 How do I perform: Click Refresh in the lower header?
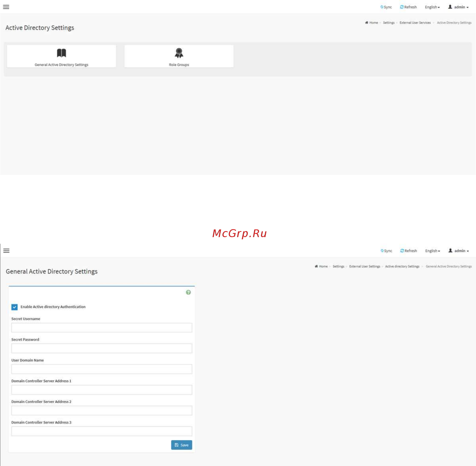(409, 251)
